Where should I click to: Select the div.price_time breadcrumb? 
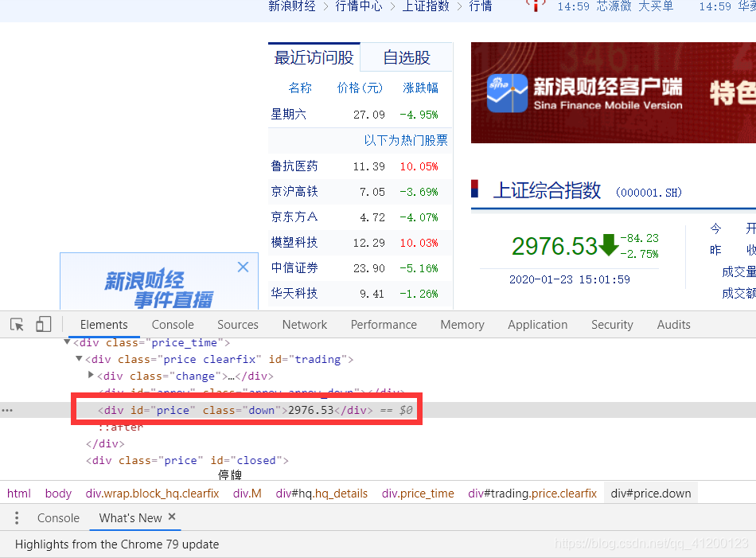tap(418, 494)
